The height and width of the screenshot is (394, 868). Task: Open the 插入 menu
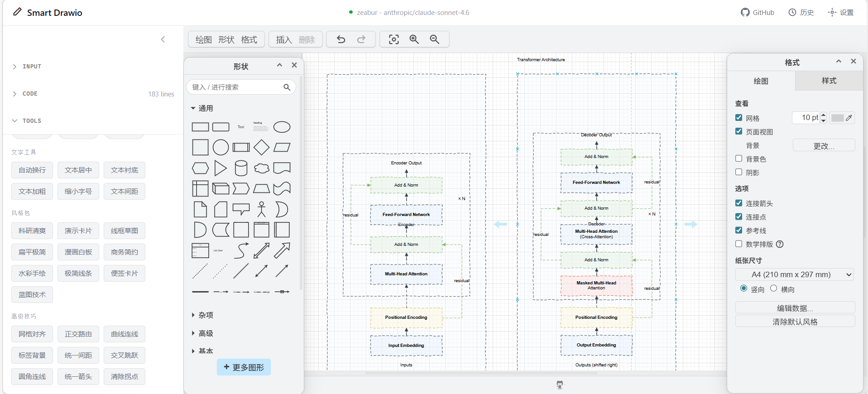tap(284, 40)
